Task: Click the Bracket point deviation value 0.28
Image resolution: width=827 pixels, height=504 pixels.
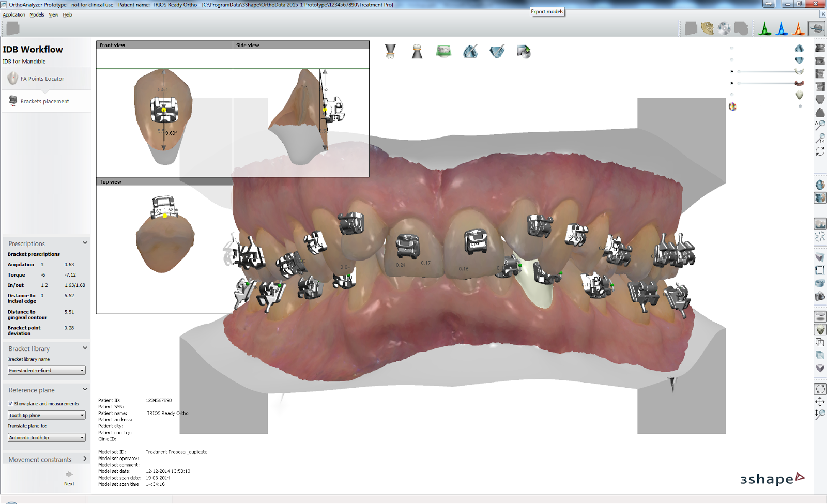Action: coord(69,328)
